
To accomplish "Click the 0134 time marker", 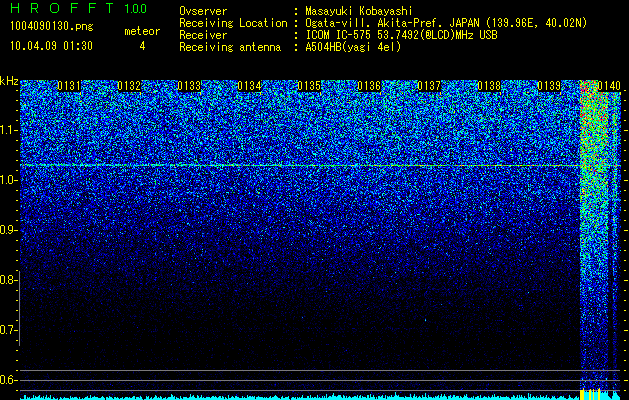I will [x=249, y=86].
